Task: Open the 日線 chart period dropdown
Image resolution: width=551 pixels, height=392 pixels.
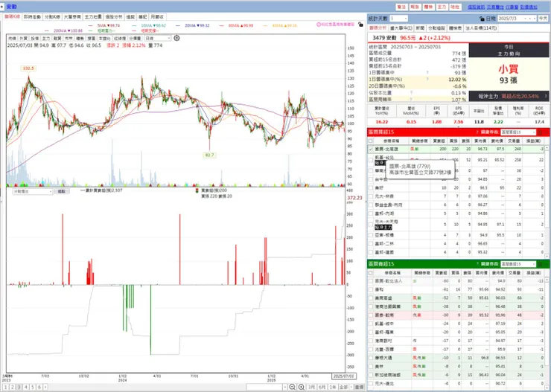Action: pyautogui.click(x=158, y=38)
